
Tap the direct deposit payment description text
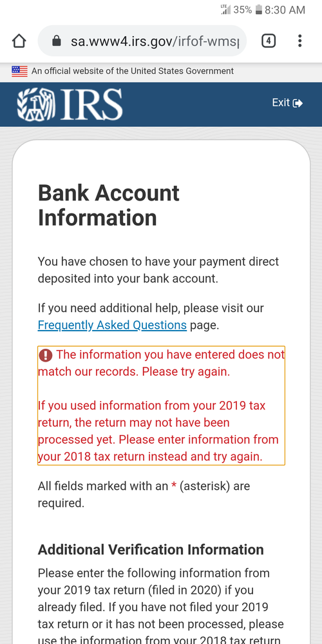158,270
